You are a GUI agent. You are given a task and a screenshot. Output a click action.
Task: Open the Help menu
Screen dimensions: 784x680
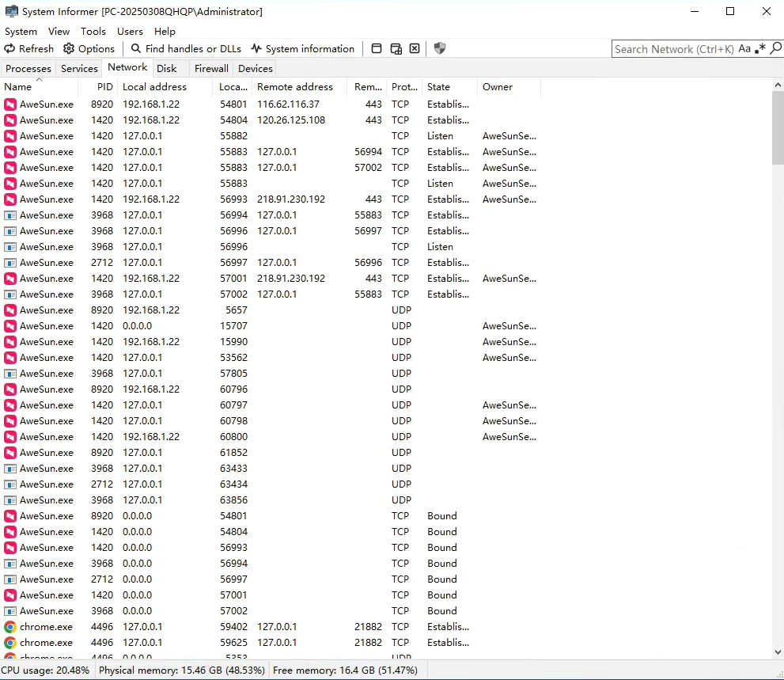[165, 32]
